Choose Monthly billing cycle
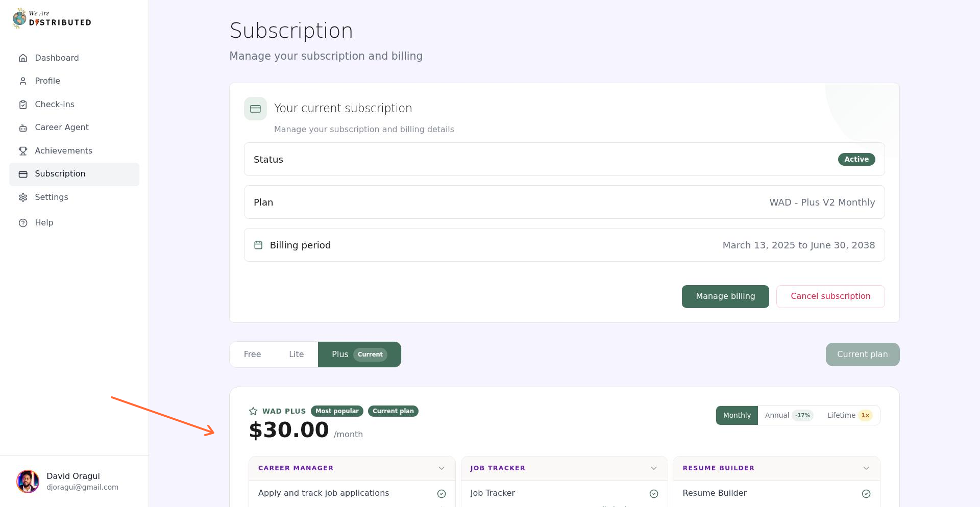Viewport: 980px width, 507px height. (737, 416)
